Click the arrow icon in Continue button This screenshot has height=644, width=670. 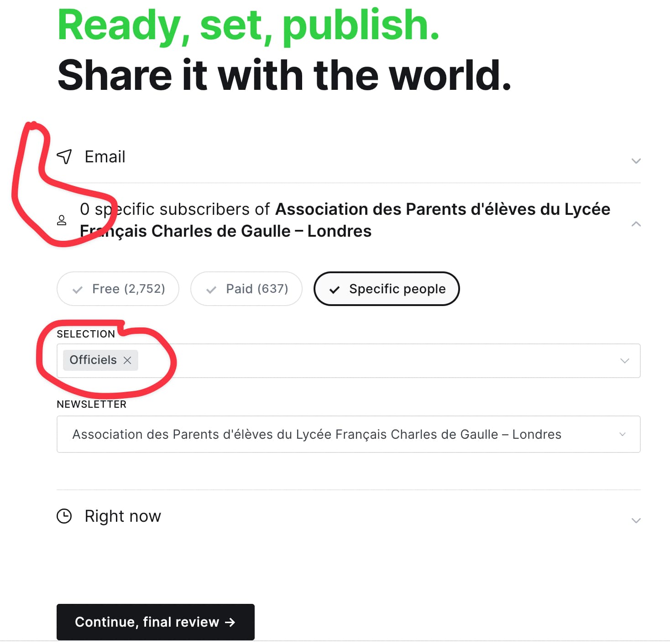point(230,622)
